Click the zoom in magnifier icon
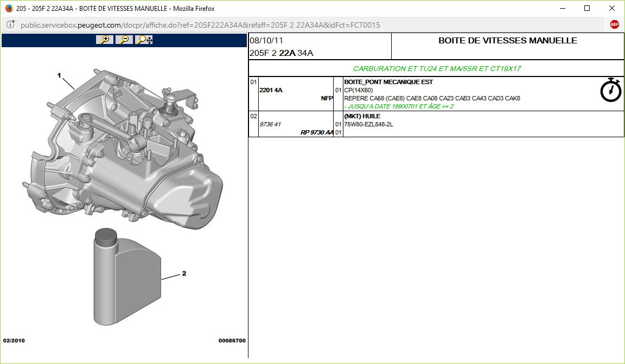 [x=105, y=40]
